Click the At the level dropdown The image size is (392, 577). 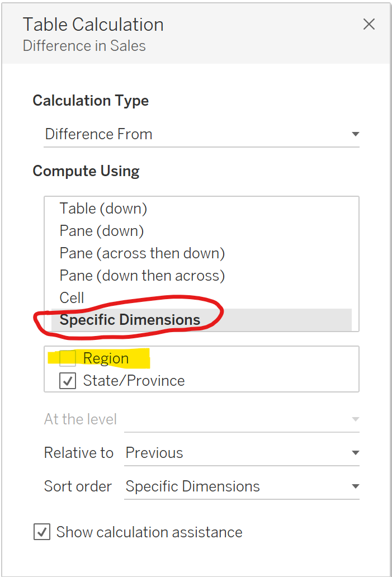[242, 419]
